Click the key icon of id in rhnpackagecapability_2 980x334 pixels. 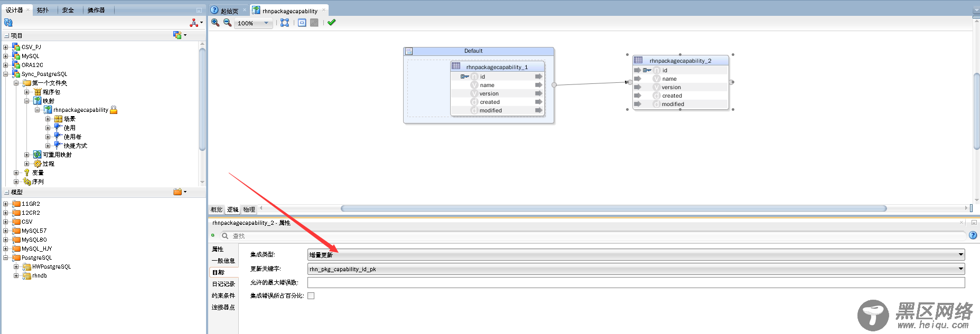click(647, 70)
